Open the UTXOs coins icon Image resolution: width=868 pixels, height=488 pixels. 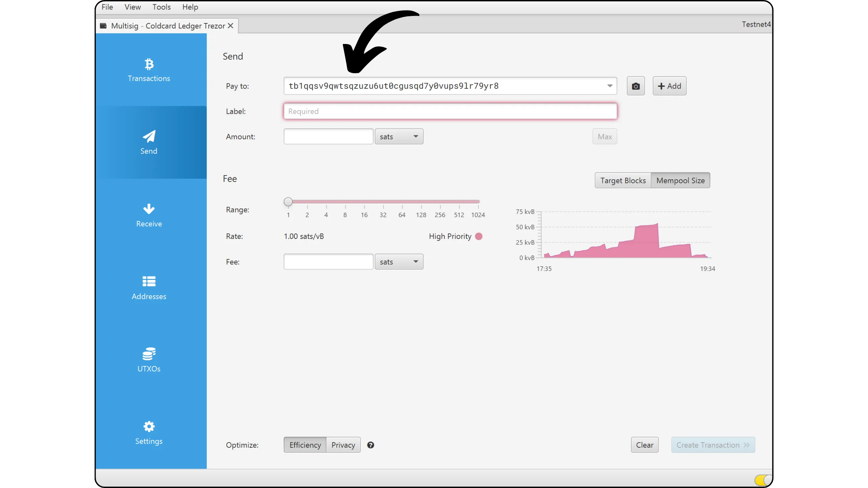(x=149, y=354)
